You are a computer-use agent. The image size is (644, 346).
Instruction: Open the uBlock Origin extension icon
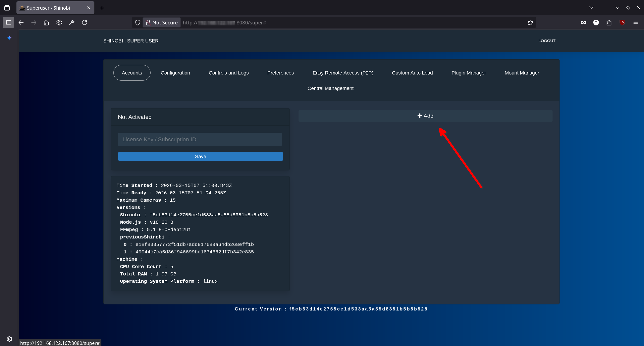[x=622, y=22]
